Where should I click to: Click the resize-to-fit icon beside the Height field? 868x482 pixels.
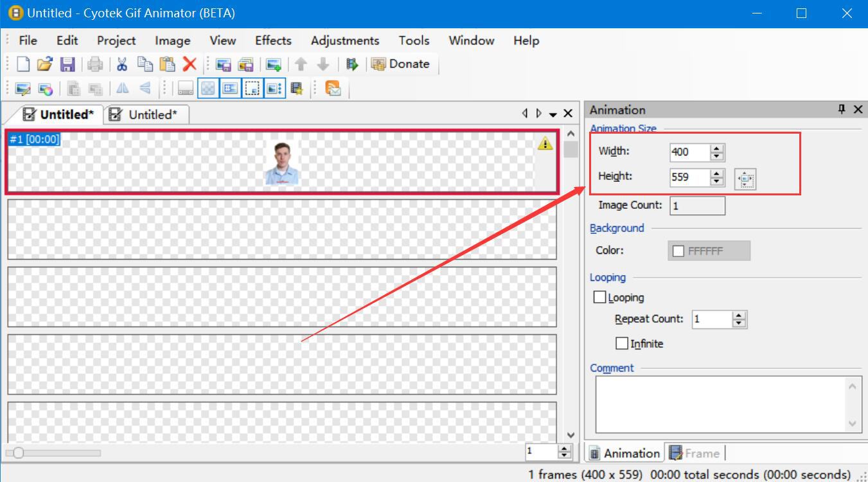tap(745, 179)
